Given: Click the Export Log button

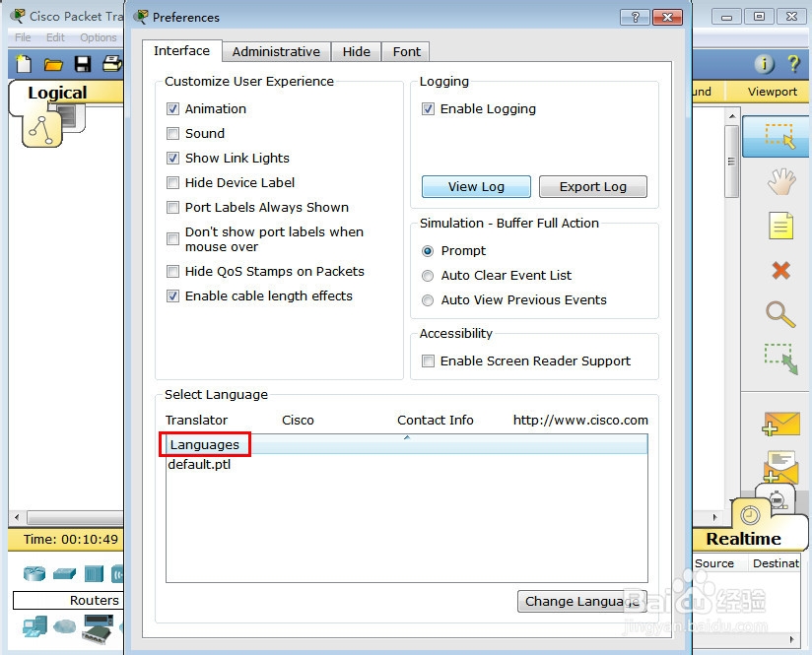Looking at the screenshot, I should pos(593,186).
